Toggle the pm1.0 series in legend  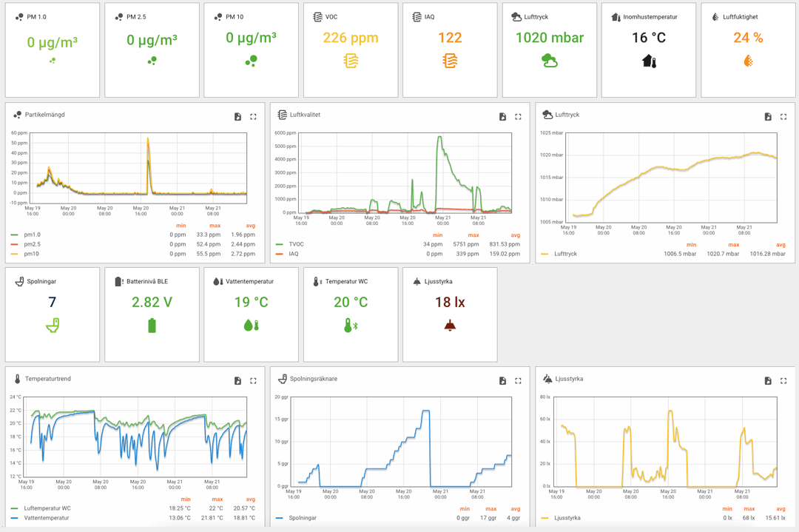click(x=32, y=235)
